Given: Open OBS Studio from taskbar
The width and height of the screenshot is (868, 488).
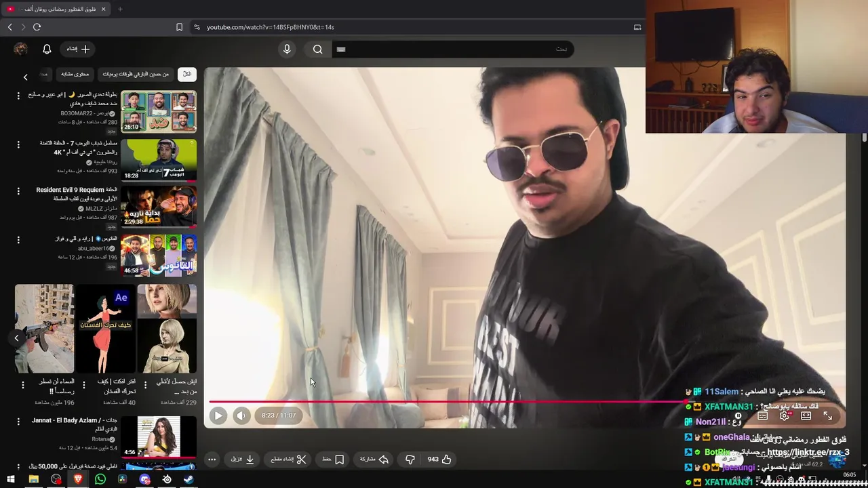Looking at the screenshot, I should click(56, 479).
